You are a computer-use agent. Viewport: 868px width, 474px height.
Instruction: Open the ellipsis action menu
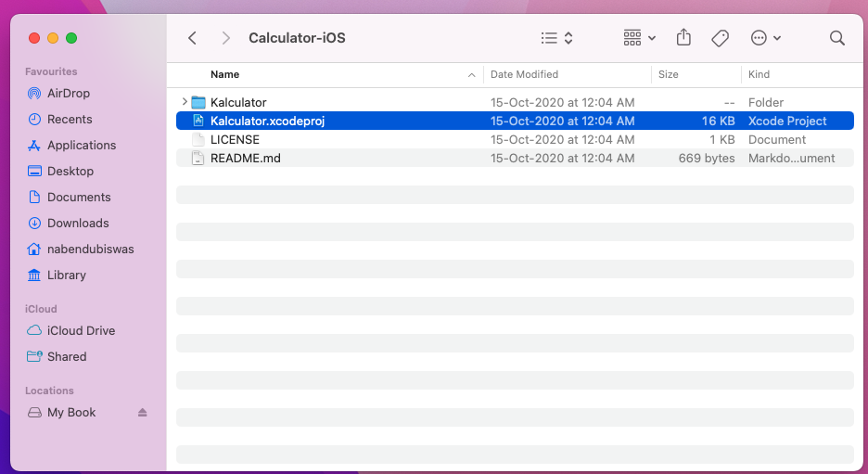(x=765, y=38)
